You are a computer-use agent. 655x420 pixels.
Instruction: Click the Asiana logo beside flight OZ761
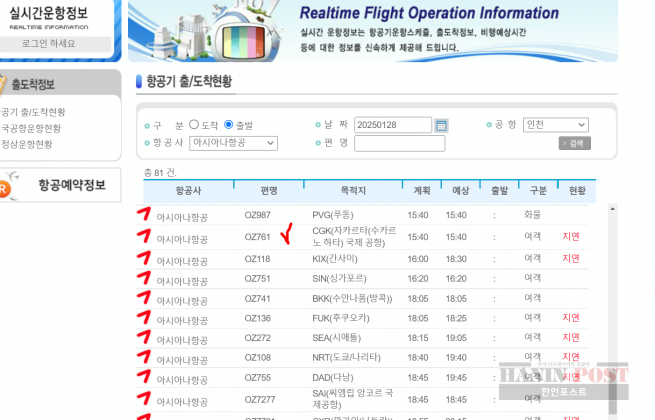click(144, 237)
